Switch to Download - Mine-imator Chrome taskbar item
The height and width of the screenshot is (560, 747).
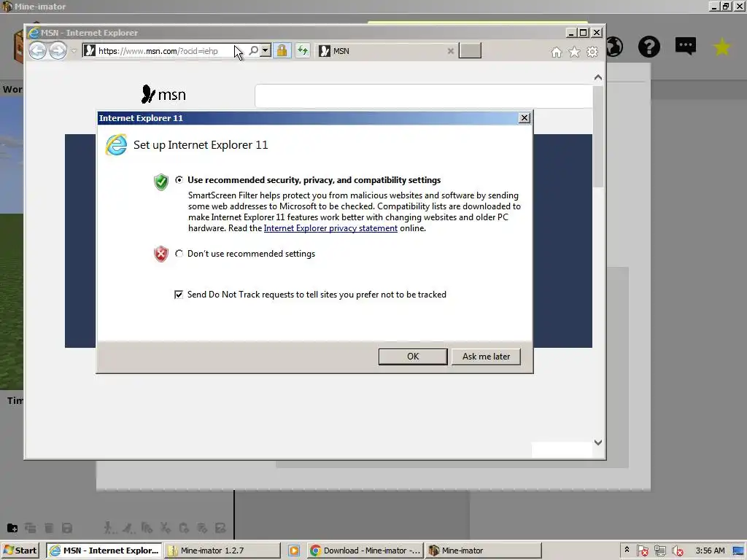pyautogui.click(x=365, y=551)
